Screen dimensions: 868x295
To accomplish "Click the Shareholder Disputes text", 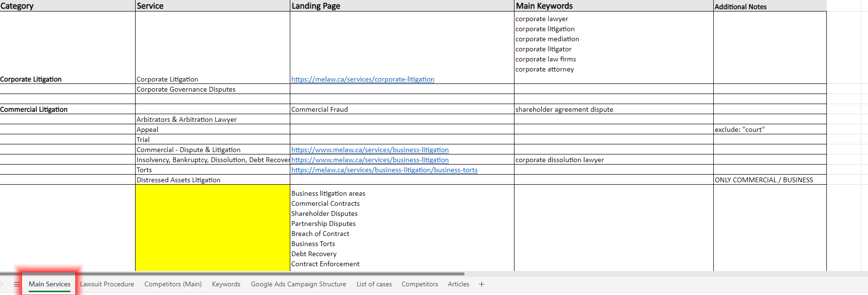I will 324,213.
